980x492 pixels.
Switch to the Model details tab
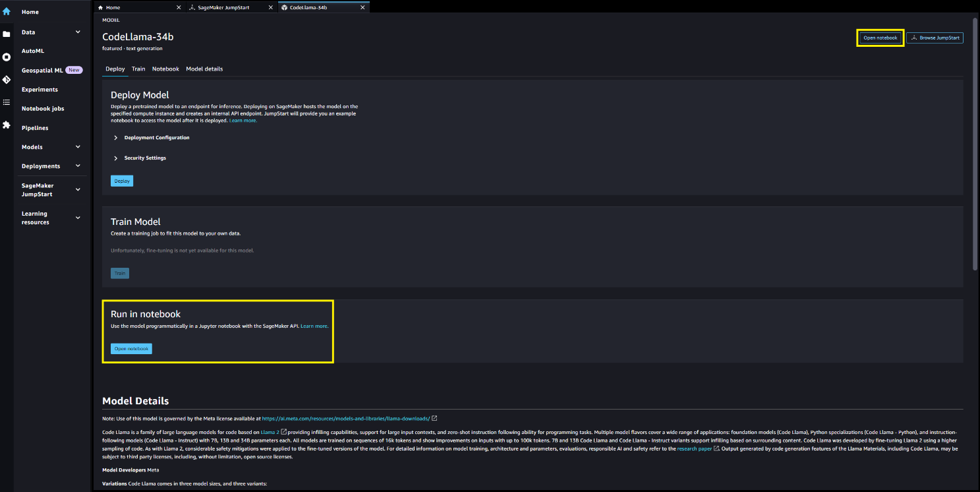coord(204,69)
